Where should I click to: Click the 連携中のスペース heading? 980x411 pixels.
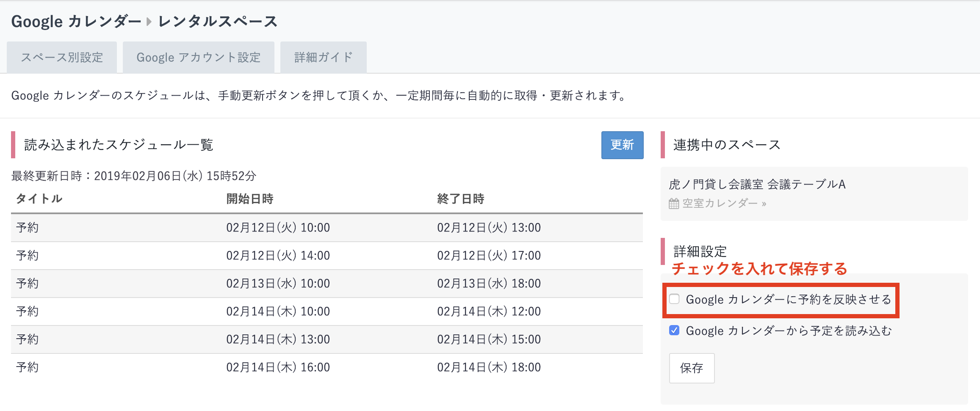(727, 145)
